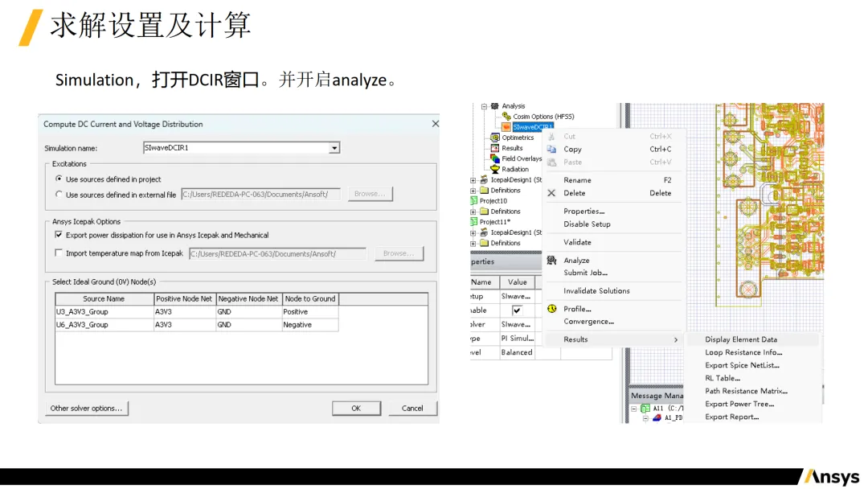Click Definitions folder icon right above Project11*
Screen dimensions: 868x489
(x=484, y=211)
